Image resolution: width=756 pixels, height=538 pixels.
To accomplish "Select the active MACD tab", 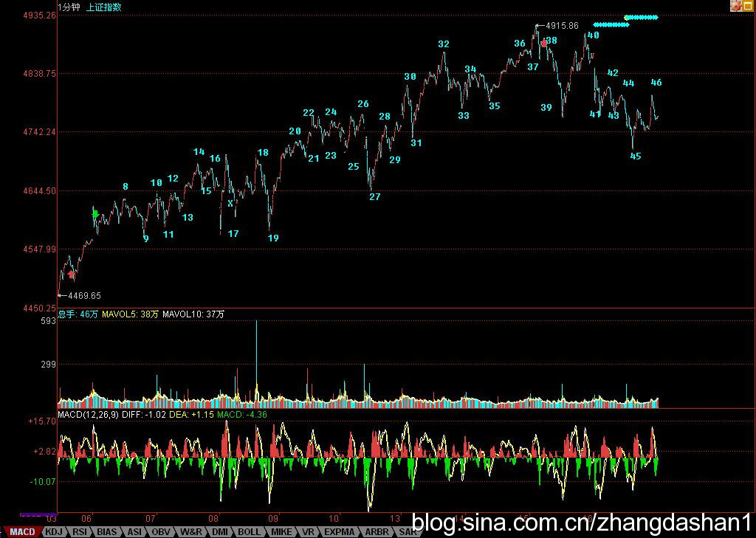I will [21, 531].
